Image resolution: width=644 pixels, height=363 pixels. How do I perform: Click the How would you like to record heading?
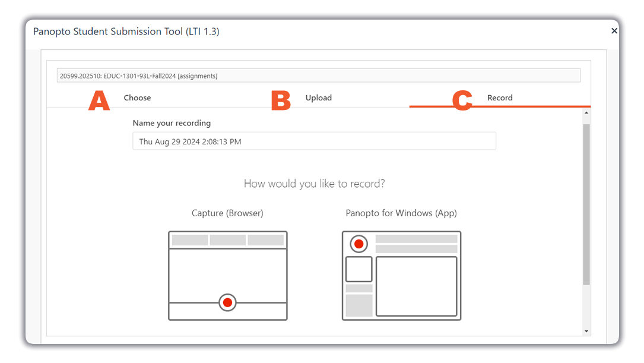pyautogui.click(x=314, y=184)
